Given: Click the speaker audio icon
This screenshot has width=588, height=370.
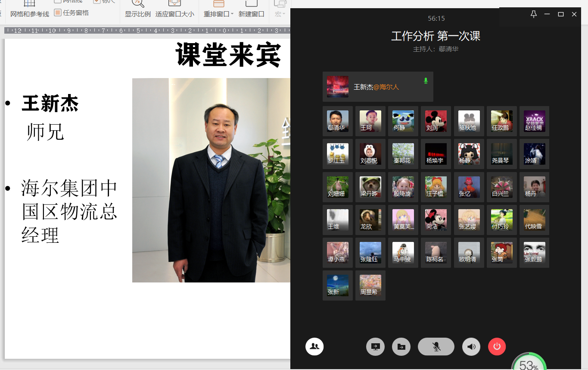Looking at the screenshot, I should coord(471,346).
